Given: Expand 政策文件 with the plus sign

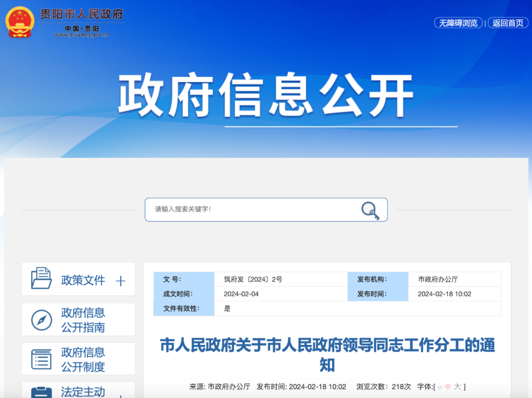Looking at the screenshot, I should click(120, 281).
